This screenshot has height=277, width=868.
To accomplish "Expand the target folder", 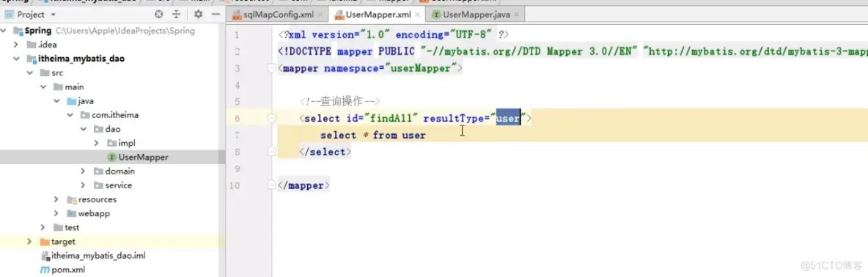I will (30, 242).
